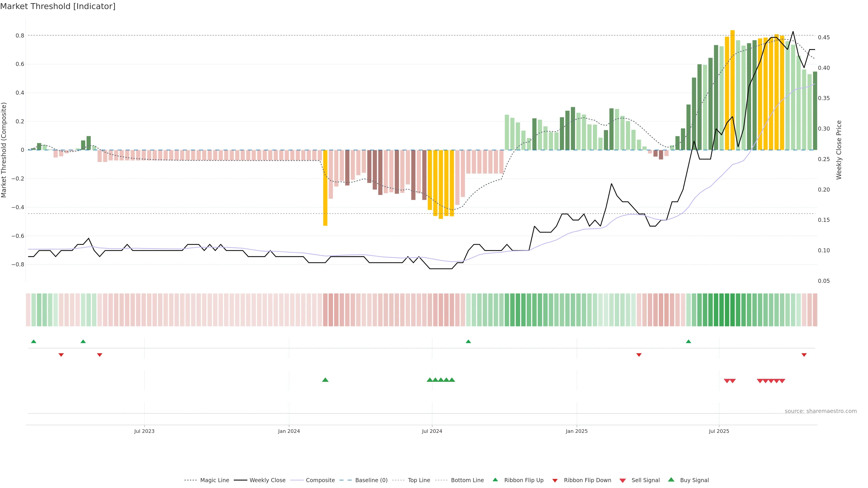Click the Jan 2025 axis label
Image resolution: width=868 pixels, height=488 pixels.
(577, 431)
